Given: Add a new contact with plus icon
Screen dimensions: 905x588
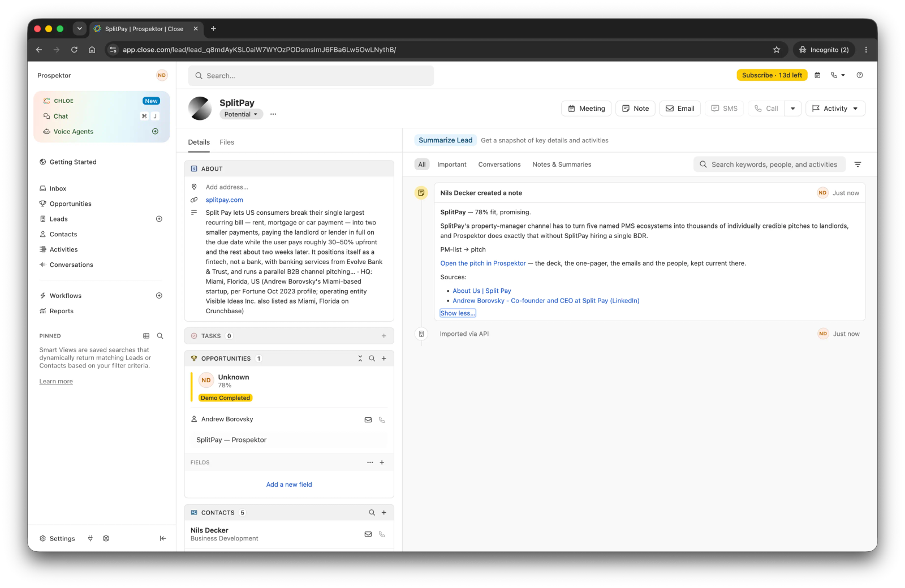Looking at the screenshot, I should (x=383, y=513).
